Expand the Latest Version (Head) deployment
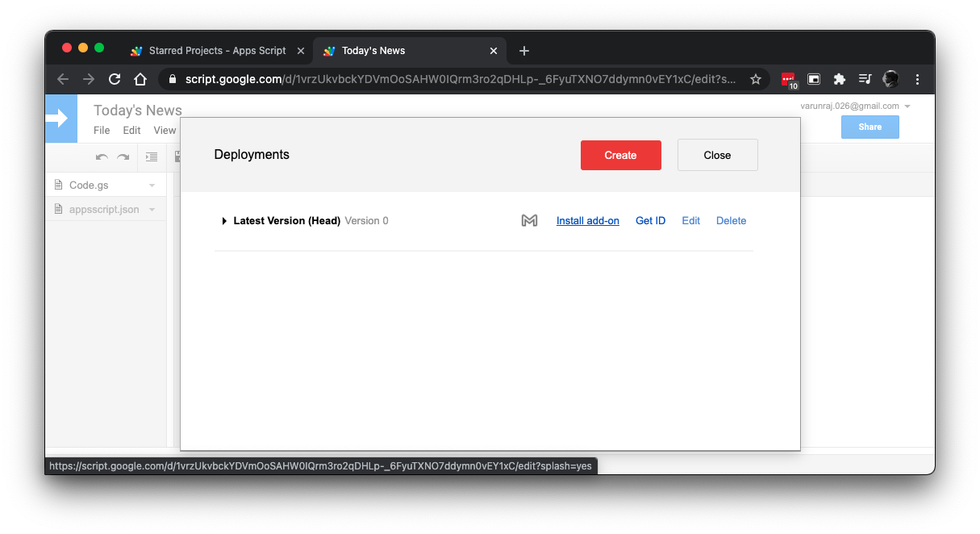 pyautogui.click(x=224, y=221)
